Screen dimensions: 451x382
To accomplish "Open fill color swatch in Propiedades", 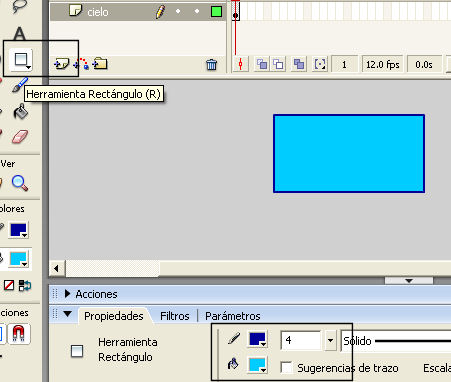I will [257, 365].
